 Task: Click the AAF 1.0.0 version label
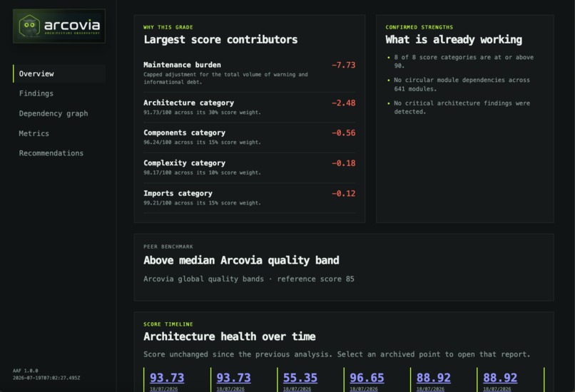pyautogui.click(x=25, y=371)
